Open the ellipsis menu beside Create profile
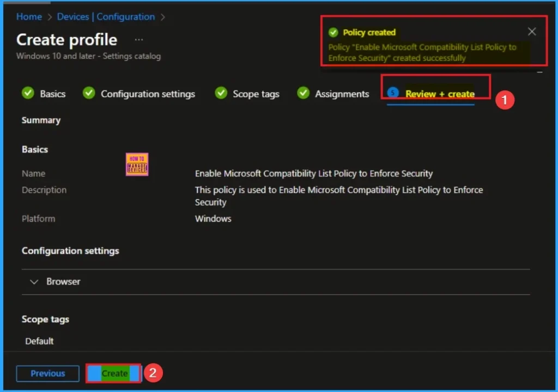This screenshot has height=392, width=558. (139, 40)
